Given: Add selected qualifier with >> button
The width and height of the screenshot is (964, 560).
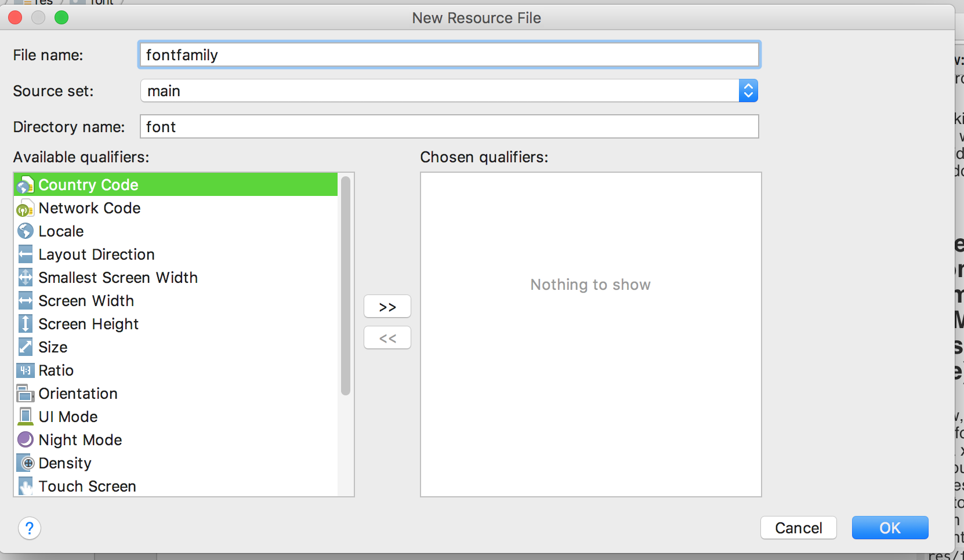Looking at the screenshot, I should coord(387,307).
